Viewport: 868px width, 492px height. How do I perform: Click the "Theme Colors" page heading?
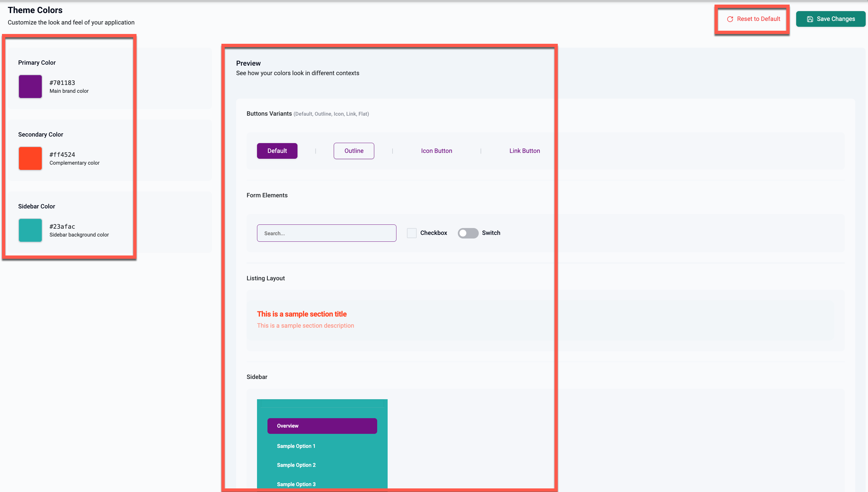(x=35, y=10)
